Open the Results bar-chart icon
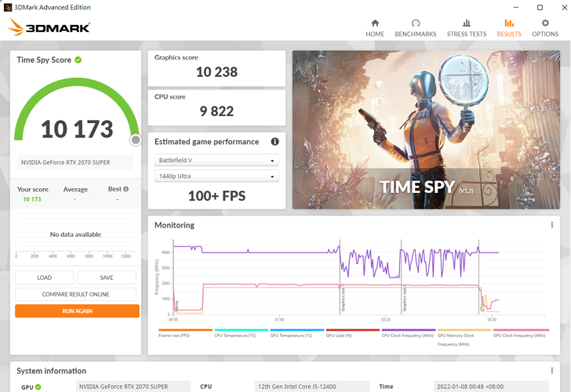Image resolution: width=571 pixels, height=392 pixels. tap(509, 24)
